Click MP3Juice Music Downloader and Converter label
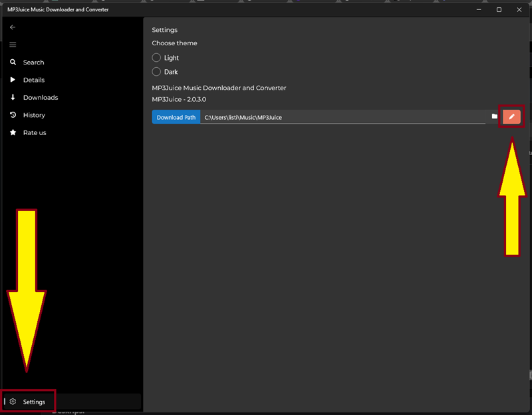The height and width of the screenshot is (415, 532). click(x=219, y=88)
